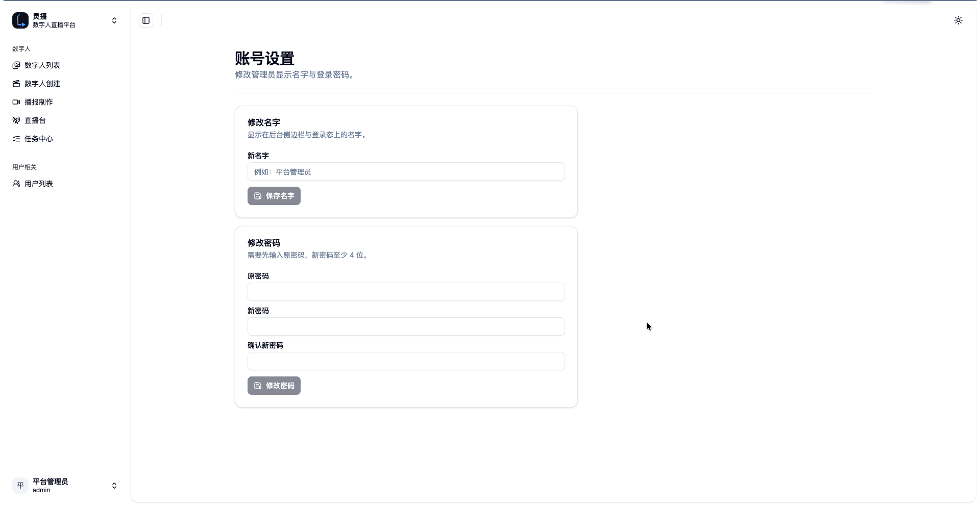The width and height of the screenshot is (980, 506).
Task: Click the 数字人直播平台 subtitle text
Action: [x=54, y=25]
